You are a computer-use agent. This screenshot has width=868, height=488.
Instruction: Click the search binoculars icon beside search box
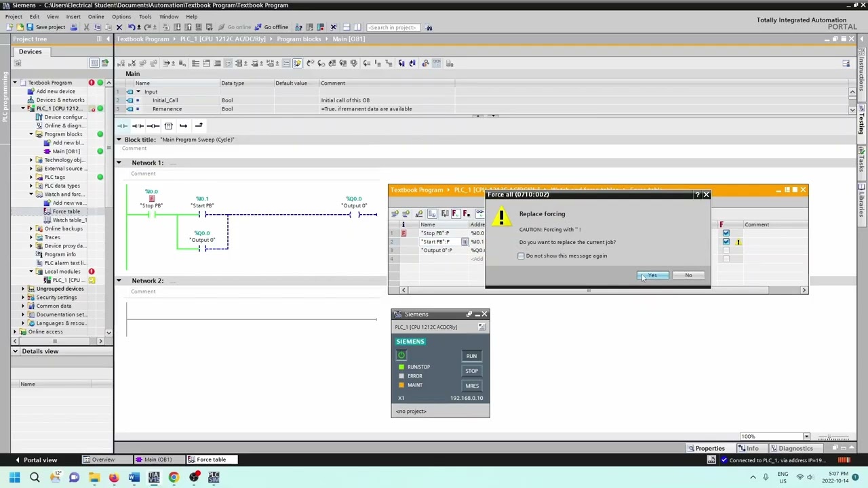pyautogui.click(x=429, y=27)
